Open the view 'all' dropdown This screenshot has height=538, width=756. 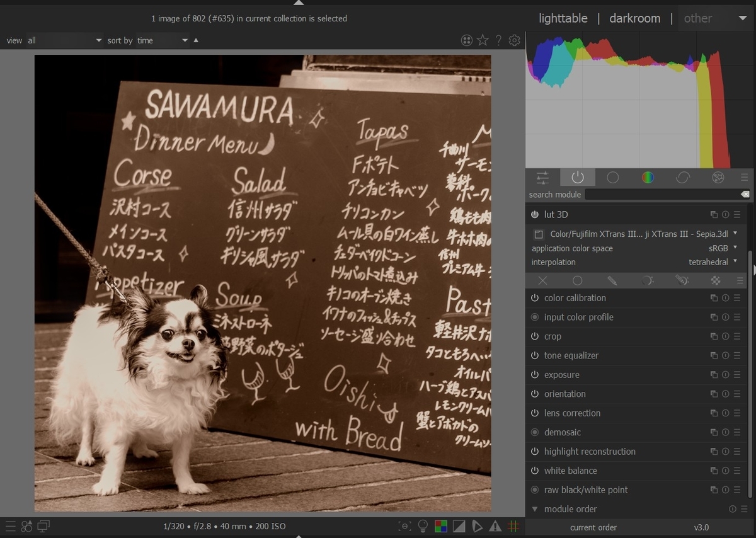tap(64, 40)
